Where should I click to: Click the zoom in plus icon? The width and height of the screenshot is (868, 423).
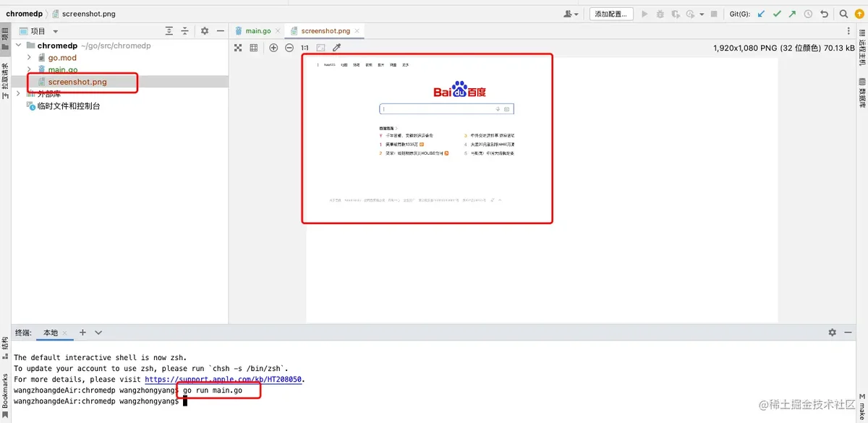pos(273,48)
